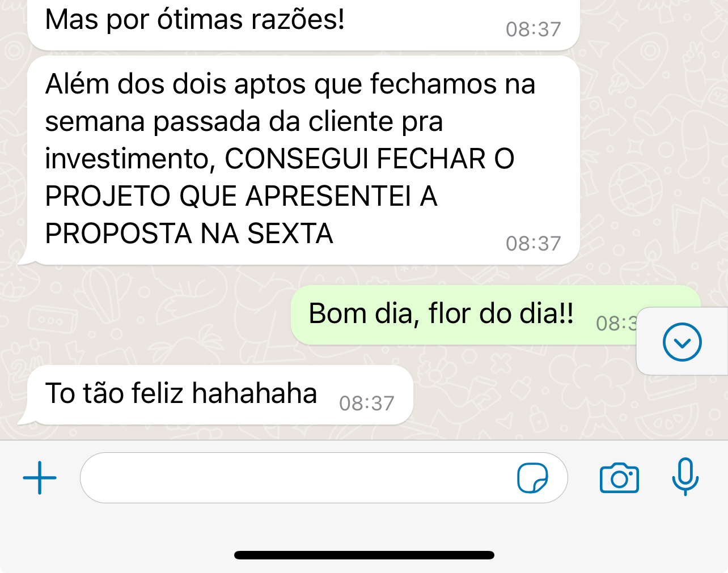Tap the word 'investimento,' in the long message
Image resolution: width=728 pixels, height=573 pixels.
(130, 159)
